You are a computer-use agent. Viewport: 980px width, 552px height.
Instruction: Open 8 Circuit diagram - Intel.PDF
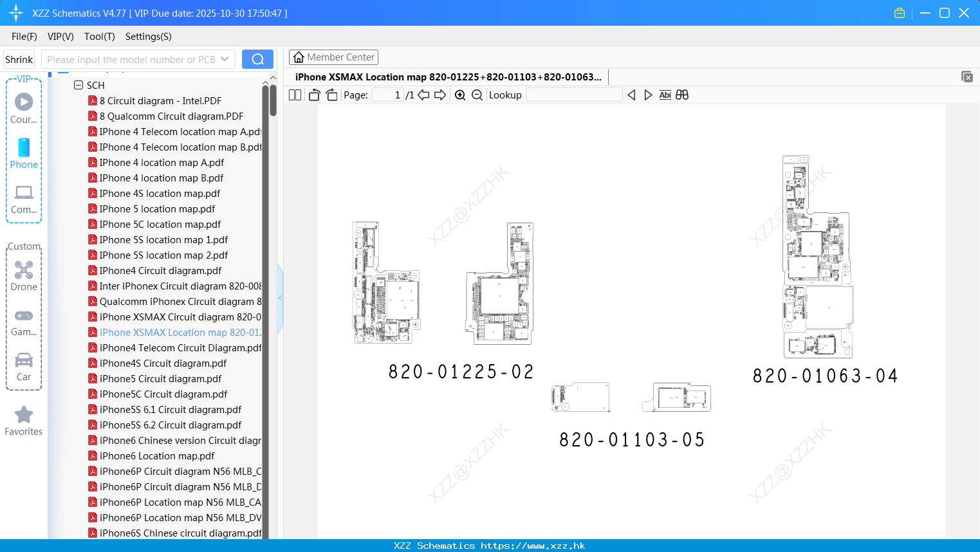pyautogui.click(x=160, y=101)
